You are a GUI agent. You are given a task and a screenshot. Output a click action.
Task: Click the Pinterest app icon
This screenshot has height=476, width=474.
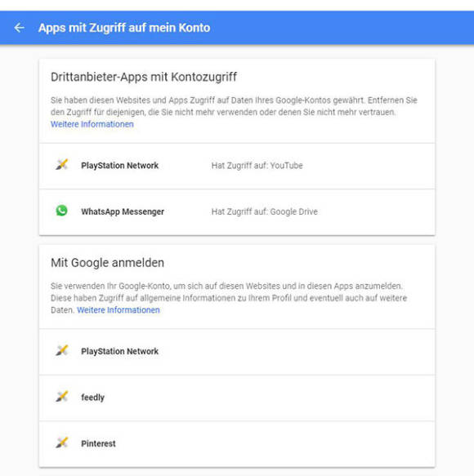[61, 443]
